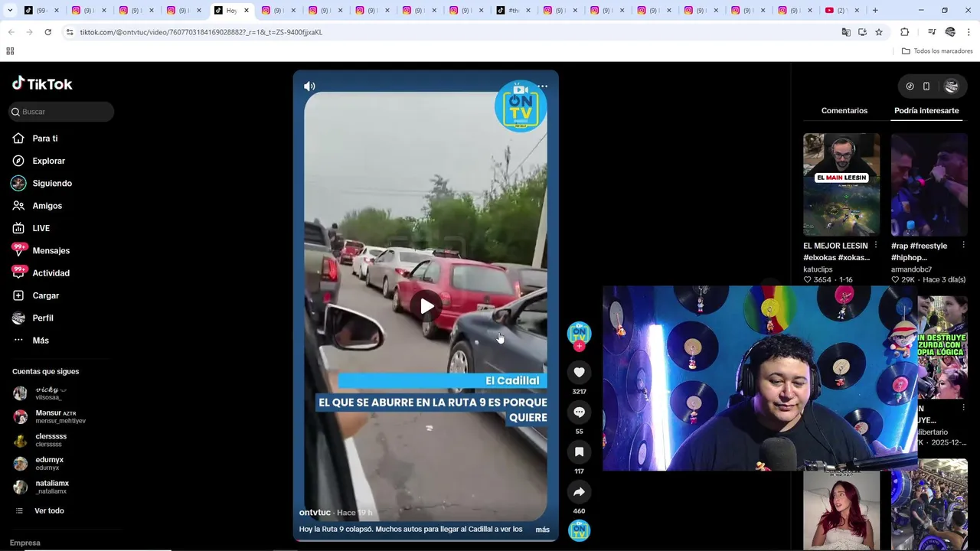Open the Chrome apps grid icon
Image resolution: width=980 pixels, height=551 pixels.
click(10, 51)
